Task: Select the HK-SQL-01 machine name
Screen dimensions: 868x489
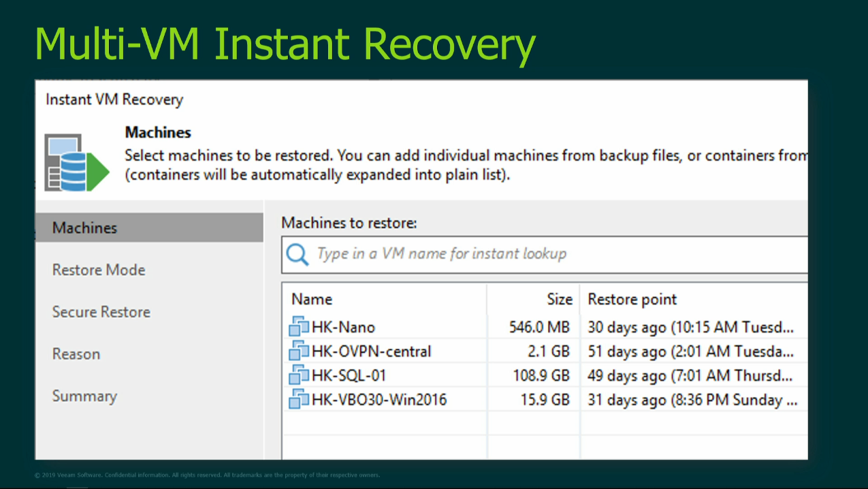Action: [349, 375]
